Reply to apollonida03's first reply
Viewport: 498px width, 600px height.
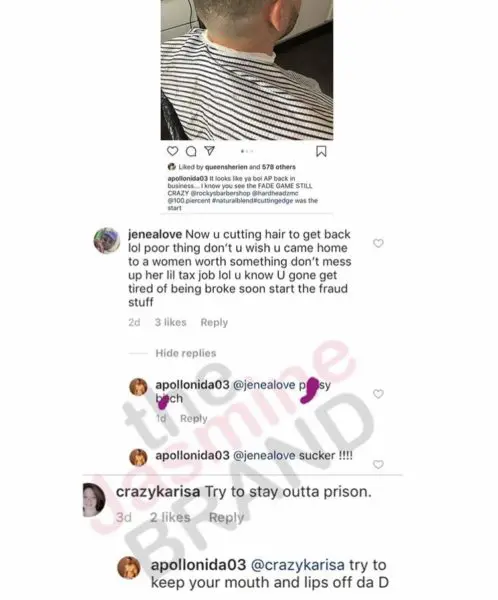[x=194, y=418]
